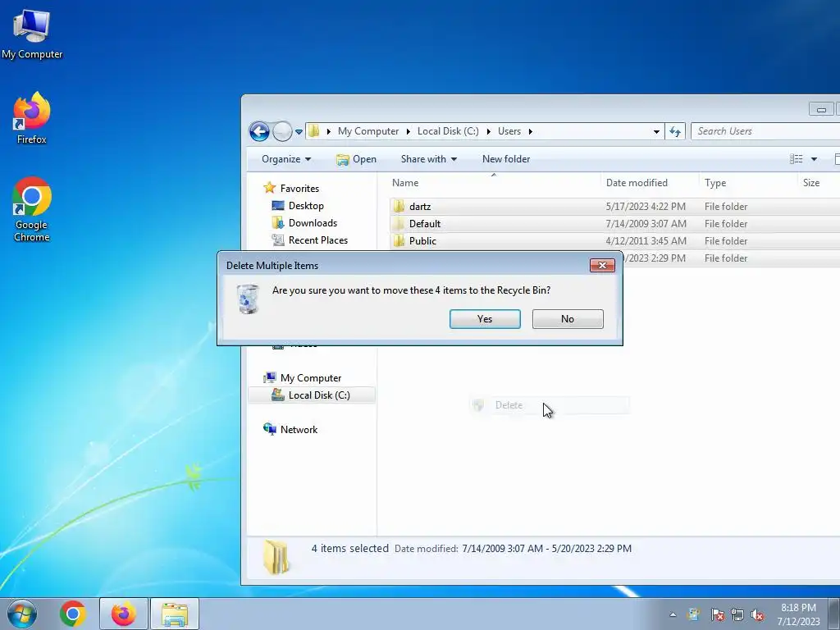The height and width of the screenshot is (630, 840).
Task: Click muted volume tray icon
Action: (x=757, y=614)
